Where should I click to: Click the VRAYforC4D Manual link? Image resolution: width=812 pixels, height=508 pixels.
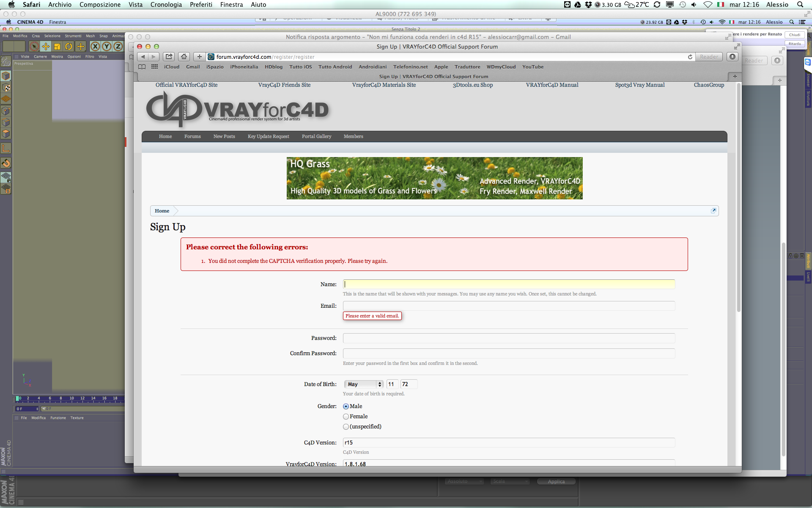552,85
